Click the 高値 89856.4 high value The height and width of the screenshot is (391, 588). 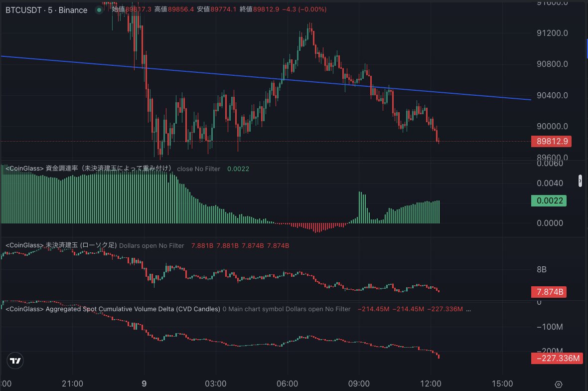click(174, 9)
